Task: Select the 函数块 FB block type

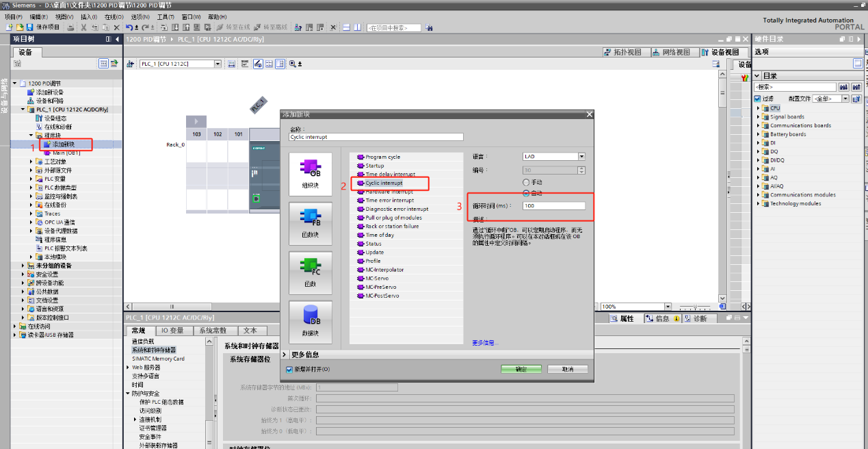Action: click(x=311, y=224)
